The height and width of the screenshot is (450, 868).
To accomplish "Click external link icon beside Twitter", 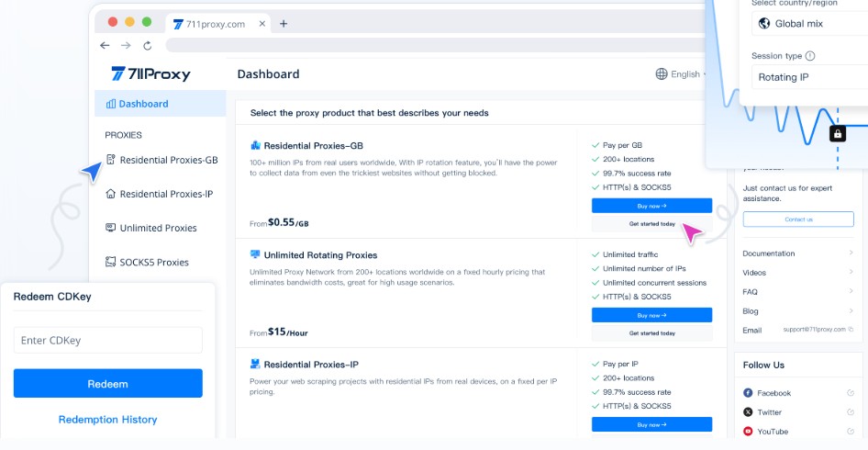I will [x=851, y=411].
